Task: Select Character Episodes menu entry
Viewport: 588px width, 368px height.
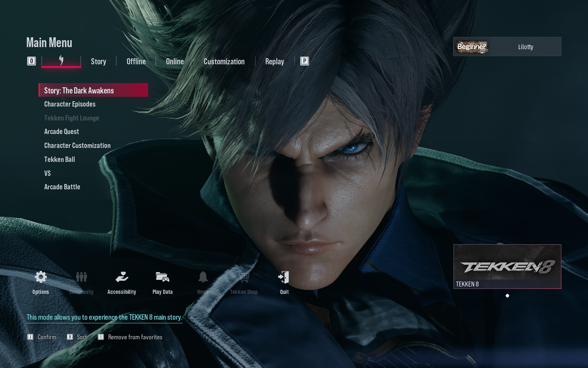Action: (x=70, y=104)
